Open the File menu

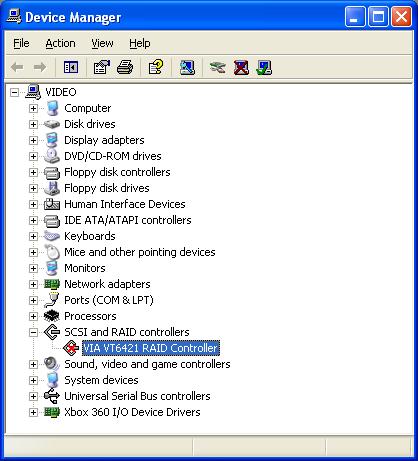pos(21,43)
